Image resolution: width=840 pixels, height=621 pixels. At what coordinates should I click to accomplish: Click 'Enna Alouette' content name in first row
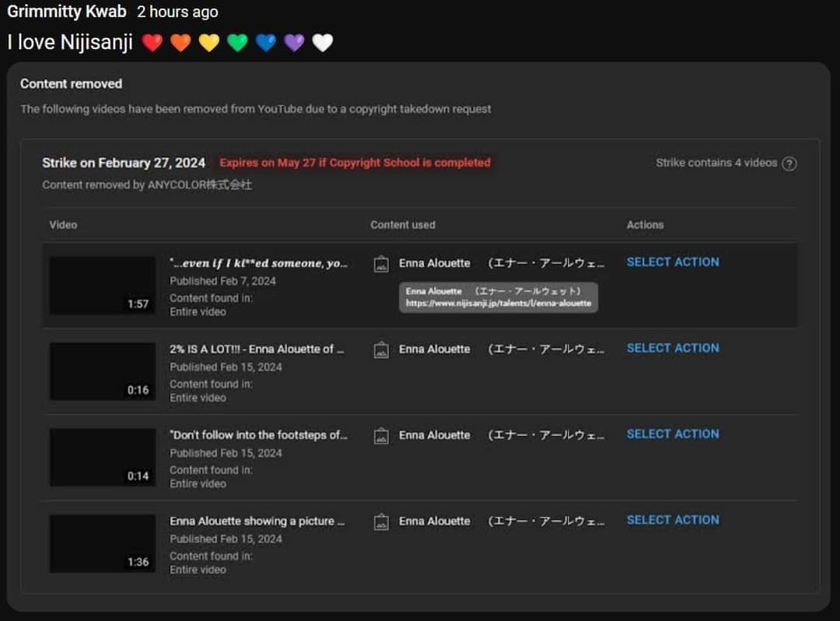click(x=502, y=264)
